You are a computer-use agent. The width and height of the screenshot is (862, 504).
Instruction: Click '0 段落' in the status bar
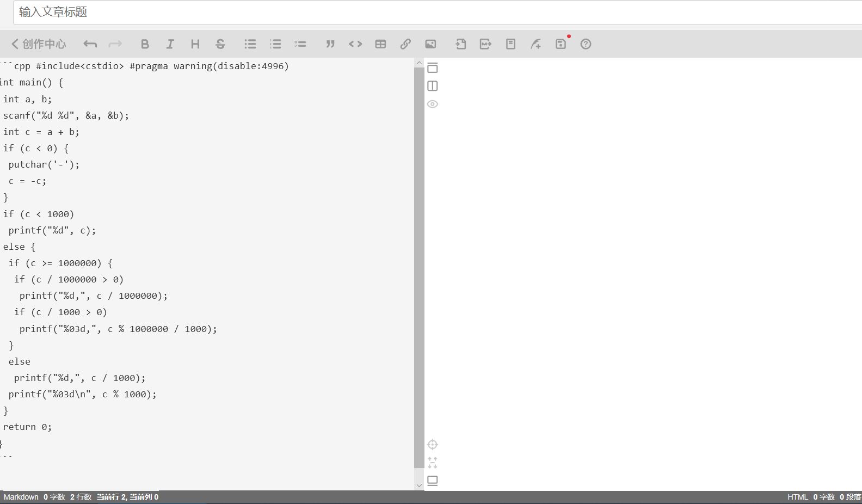[x=851, y=497]
